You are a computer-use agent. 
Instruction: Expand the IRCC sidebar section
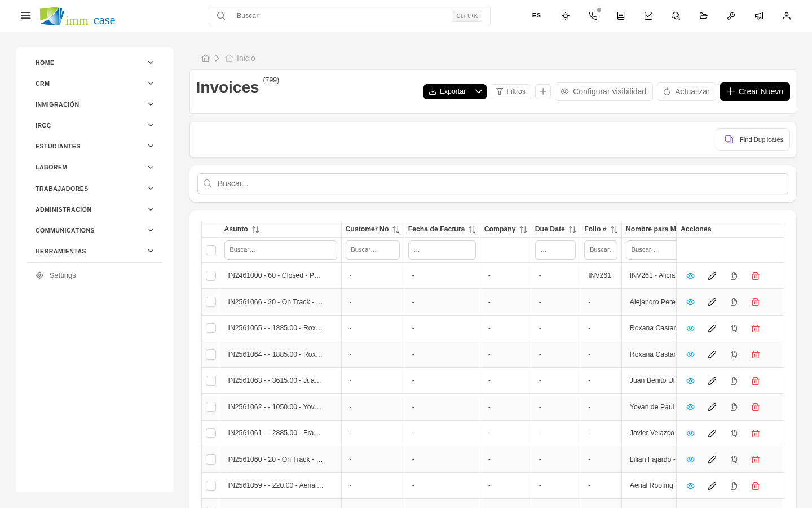point(95,125)
